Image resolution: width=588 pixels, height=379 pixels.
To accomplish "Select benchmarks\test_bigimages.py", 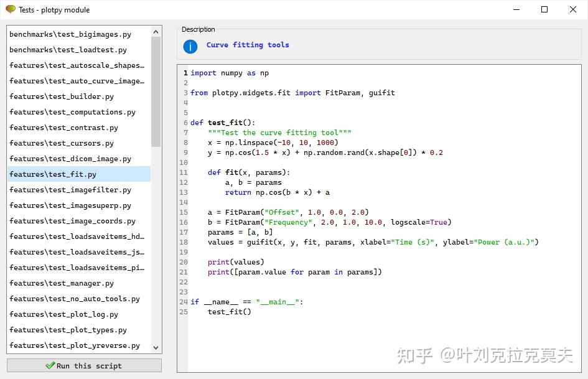I will click(79, 34).
